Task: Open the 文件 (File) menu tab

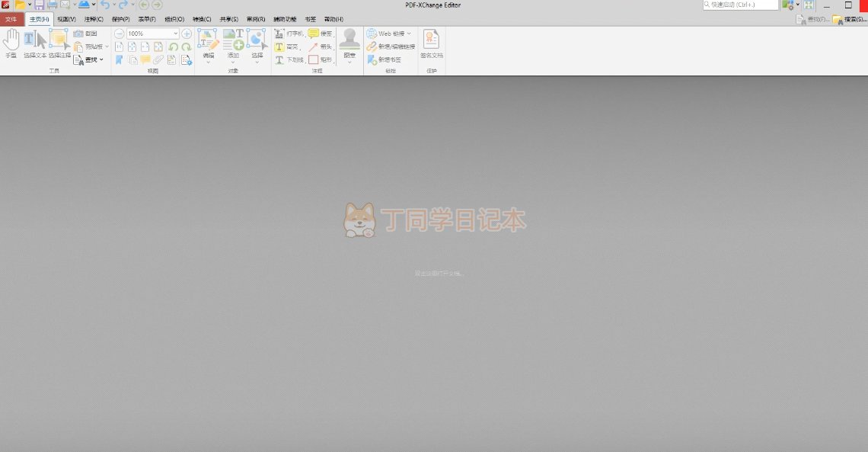Action: (x=11, y=19)
